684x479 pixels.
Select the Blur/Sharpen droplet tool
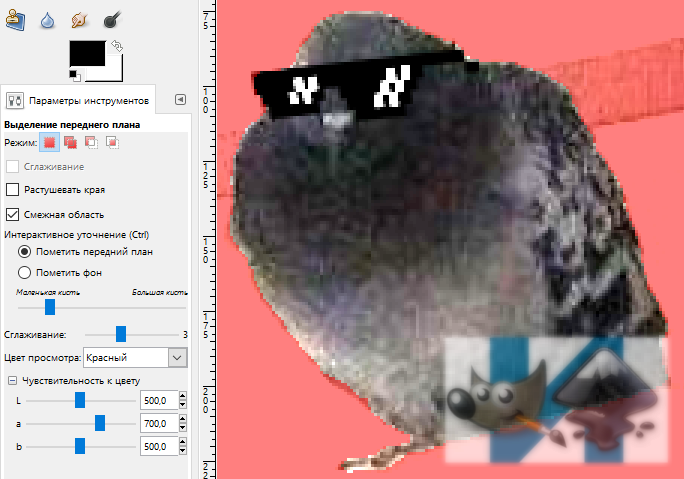(47, 21)
